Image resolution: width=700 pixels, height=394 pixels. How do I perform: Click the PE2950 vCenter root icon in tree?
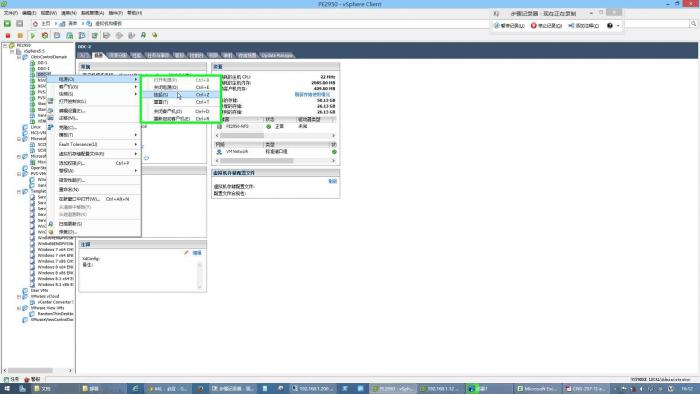tap(12, 46)
